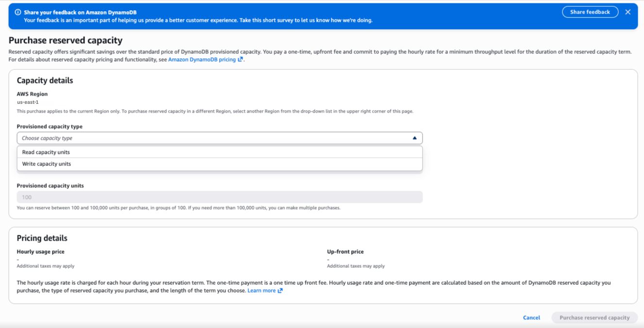Open the Learn more link
644x328 pixels.
(261, 291)
